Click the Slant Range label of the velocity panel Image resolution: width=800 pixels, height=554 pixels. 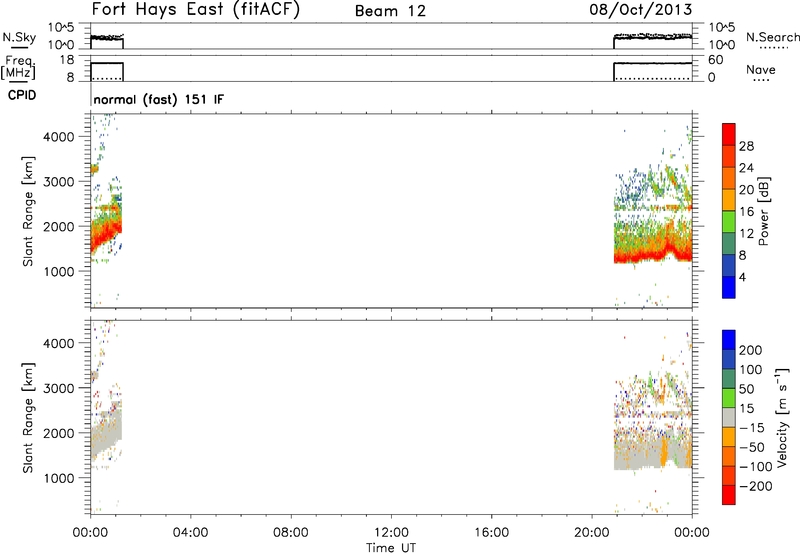[28, 418]
